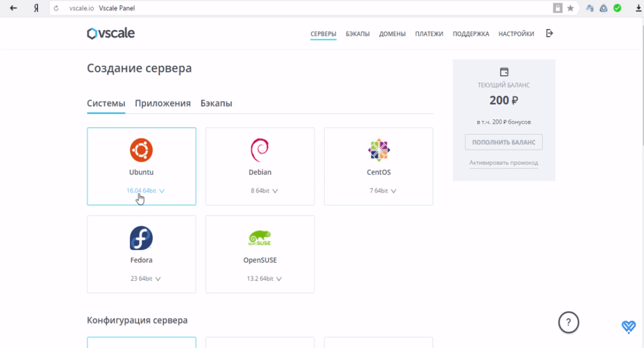
Task: Expand the CentOS 7 64bit version dropdown
Action: coord(383,191)
